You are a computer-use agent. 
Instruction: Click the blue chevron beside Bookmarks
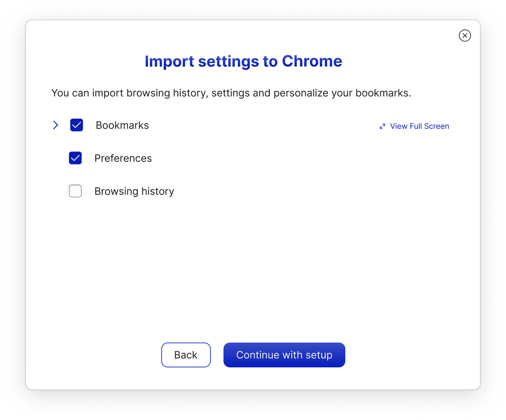tap(56, 125)
